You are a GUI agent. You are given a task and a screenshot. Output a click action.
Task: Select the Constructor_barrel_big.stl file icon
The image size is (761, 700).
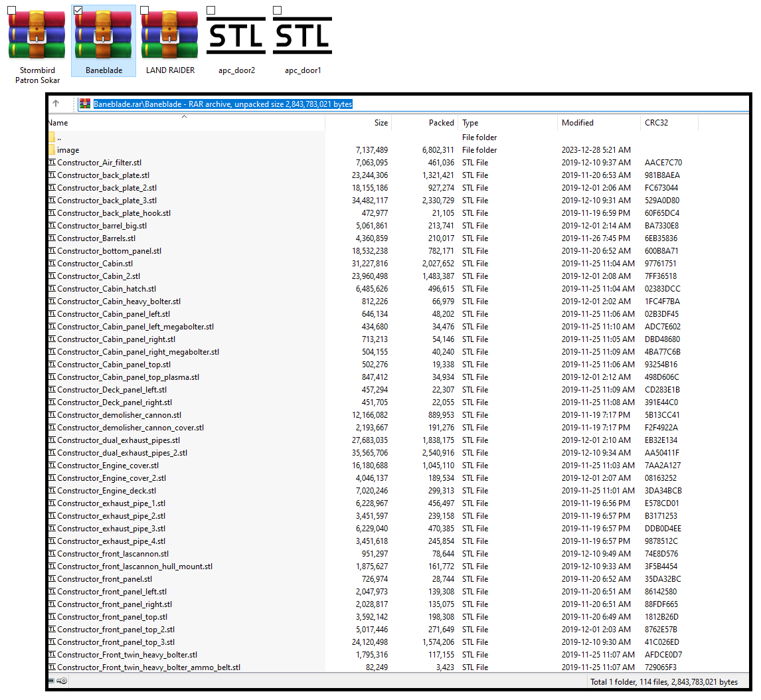(x=52, y=225)
